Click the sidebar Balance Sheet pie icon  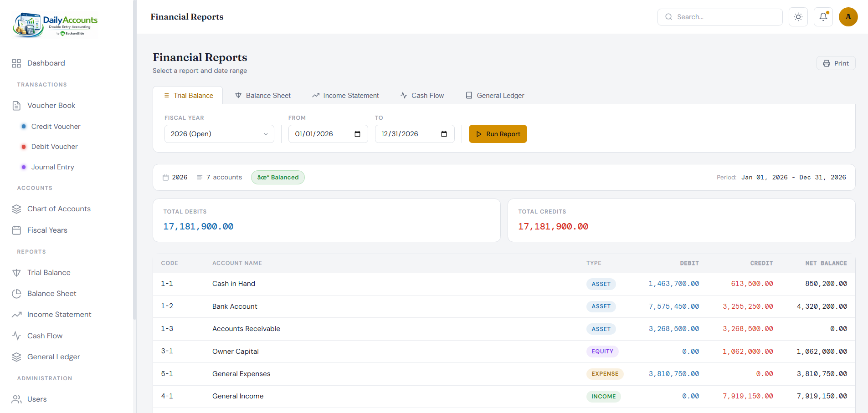click(16, 294)
